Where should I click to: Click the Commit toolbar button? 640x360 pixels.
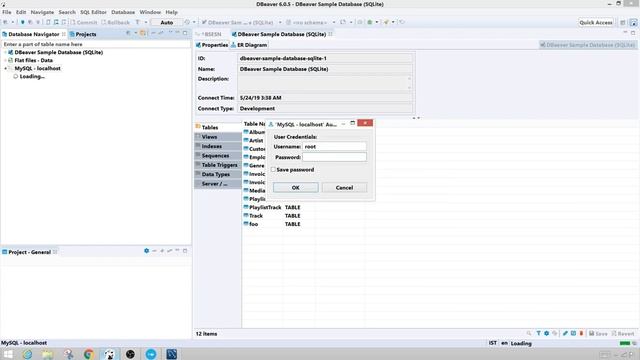(84, 22)
